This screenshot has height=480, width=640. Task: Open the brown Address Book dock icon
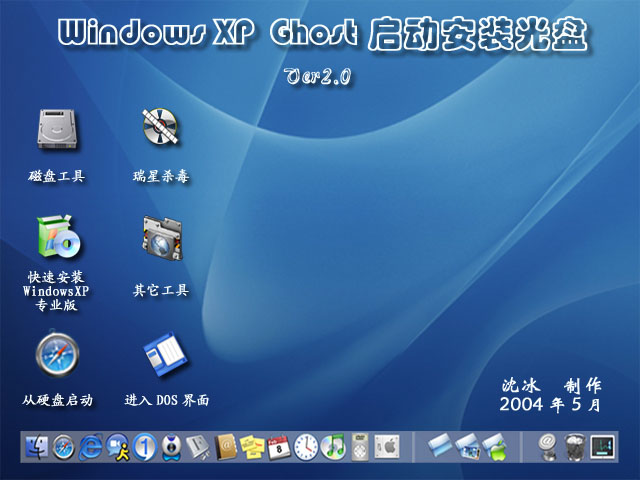(x=226, y=447)
